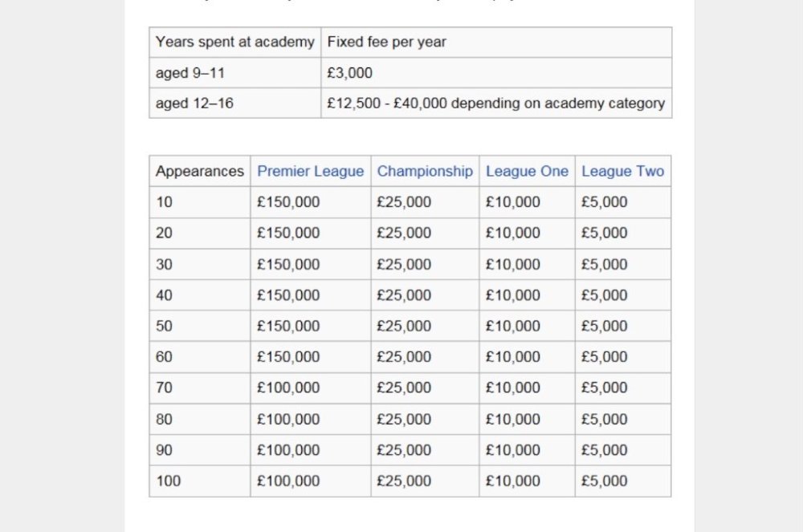Click the 60 appearances row label
803x532 pixels.
[165, 357]
